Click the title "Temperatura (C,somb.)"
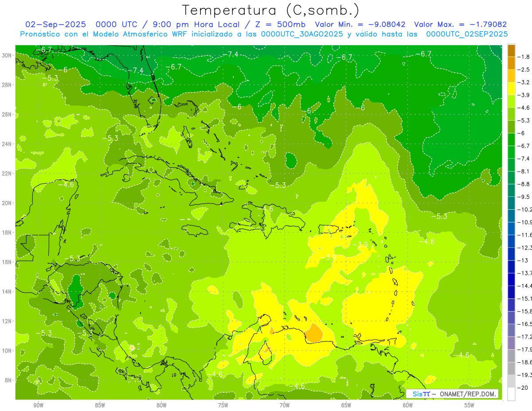The width and height of the screenshot is (532, 411). (x=271, y=11)
